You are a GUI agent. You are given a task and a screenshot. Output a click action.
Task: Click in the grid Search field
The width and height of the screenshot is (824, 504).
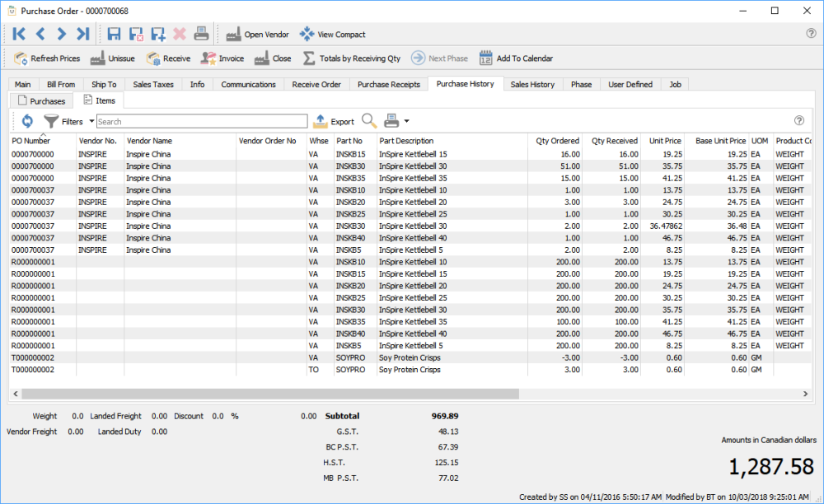(x=202, y=122)
